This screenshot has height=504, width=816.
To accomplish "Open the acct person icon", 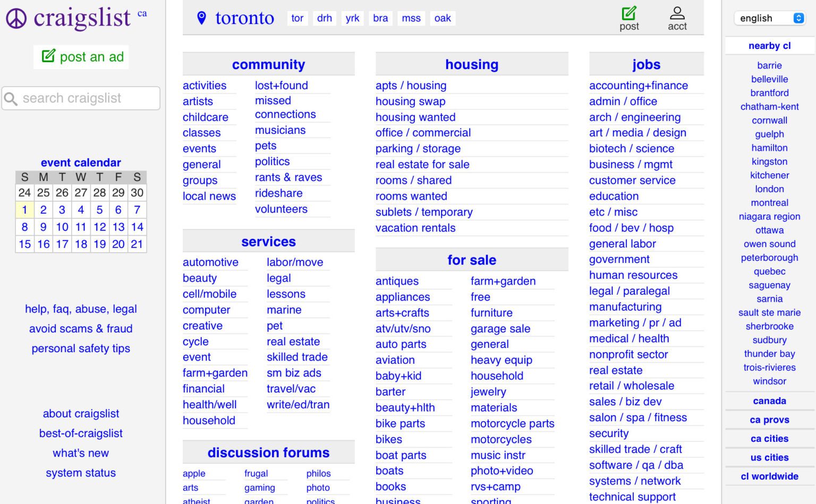I will click(677, 13).
